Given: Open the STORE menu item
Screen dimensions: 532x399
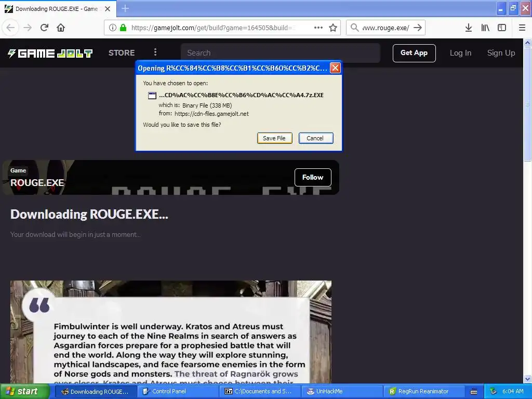Looking at the screenshot, I should pos(122,53).
